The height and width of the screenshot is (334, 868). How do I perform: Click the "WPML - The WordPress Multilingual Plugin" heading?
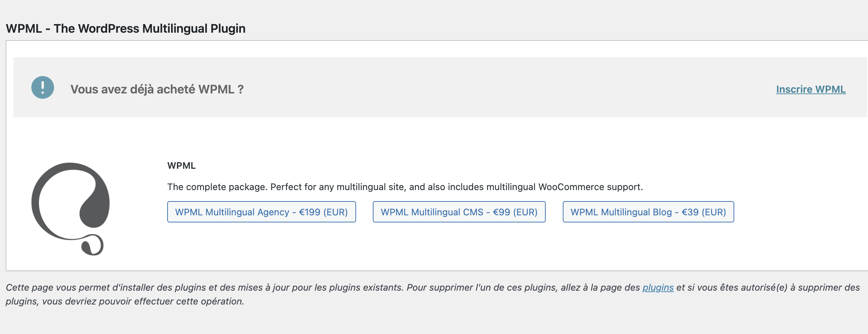(126, 28)
